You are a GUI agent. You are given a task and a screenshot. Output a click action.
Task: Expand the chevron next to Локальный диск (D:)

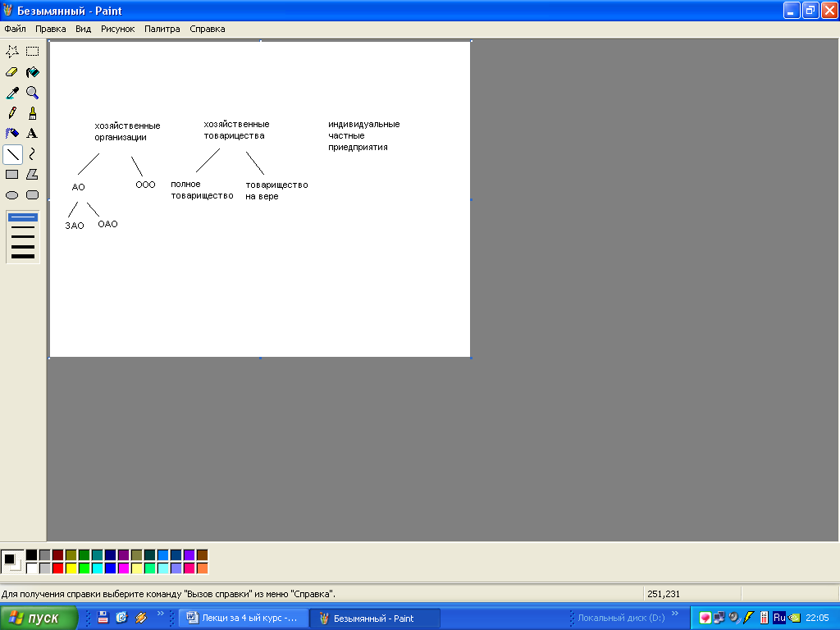pos(675,614)
